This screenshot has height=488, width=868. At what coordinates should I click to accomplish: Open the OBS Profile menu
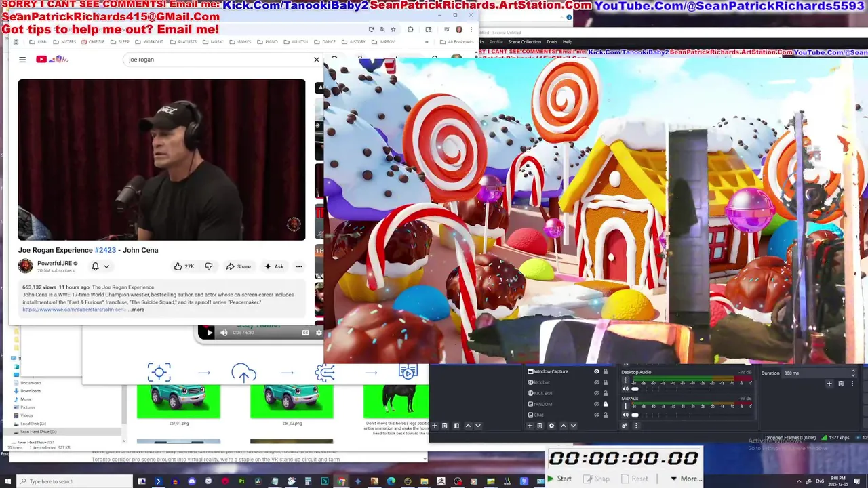[496, 42]
